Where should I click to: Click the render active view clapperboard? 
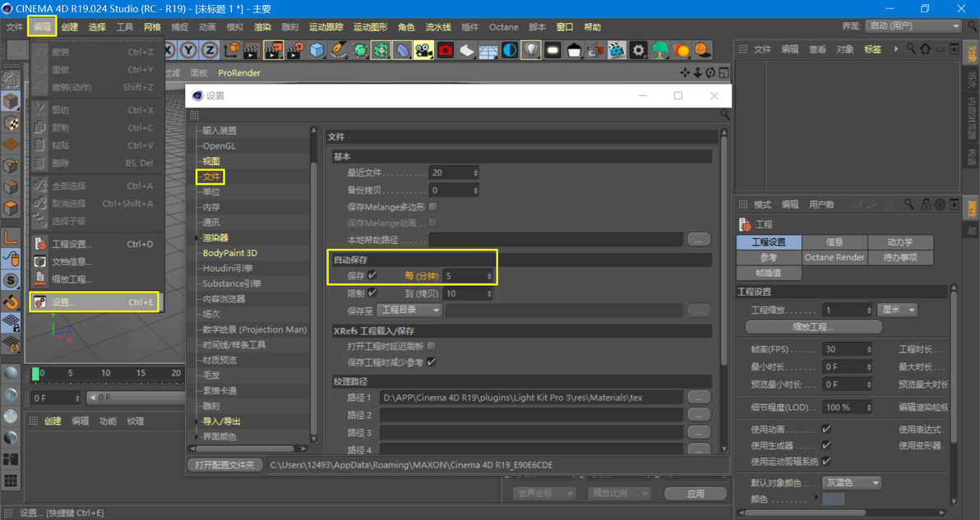pyautogui.click(x=252, y=50)
